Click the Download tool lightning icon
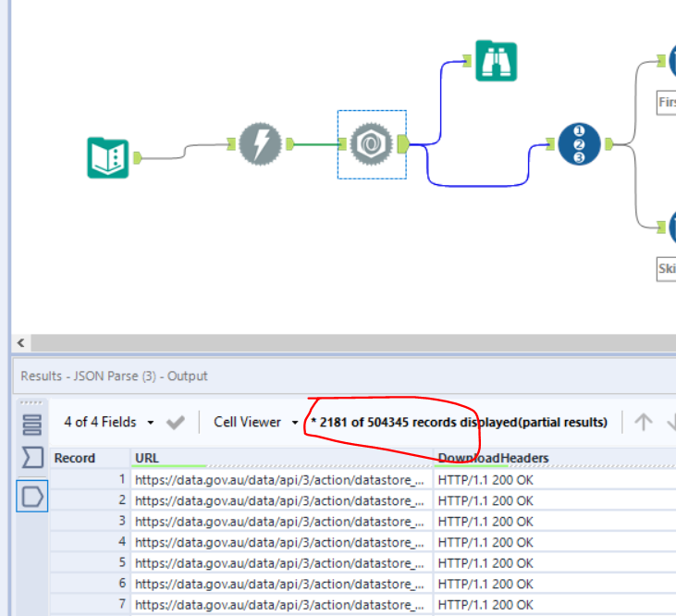Viewport: 676px width, 616px height. [x=260, y=144]
